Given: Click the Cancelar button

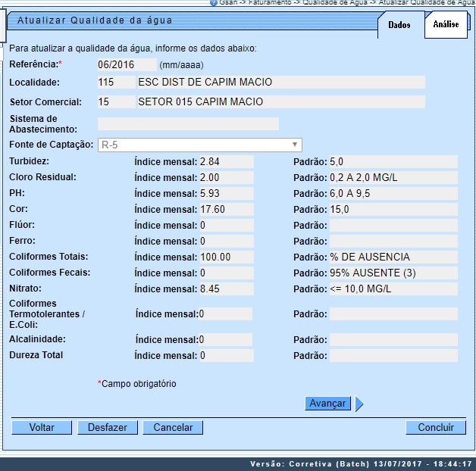Looking at the screenshot, I should point(173,428).
